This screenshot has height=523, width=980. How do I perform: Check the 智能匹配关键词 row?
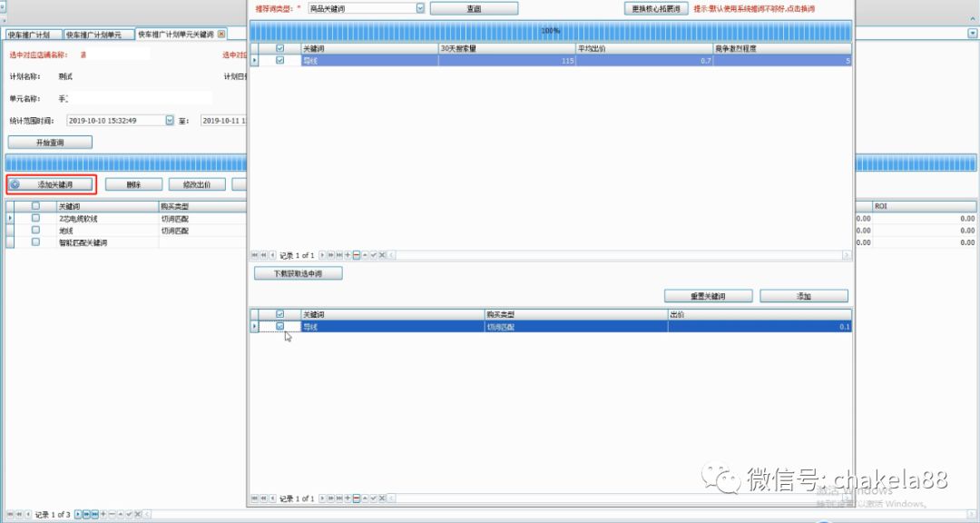tap(35, 242)
